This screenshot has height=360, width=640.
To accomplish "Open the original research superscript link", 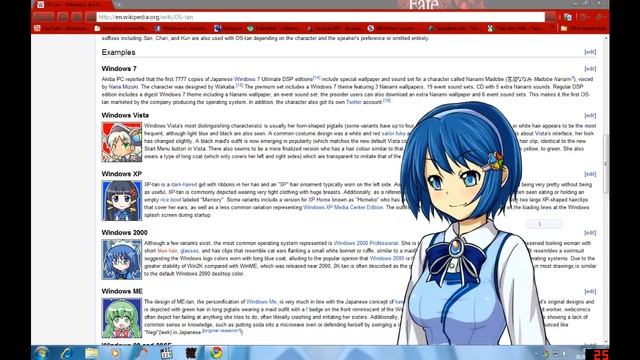I will point(221,331).
